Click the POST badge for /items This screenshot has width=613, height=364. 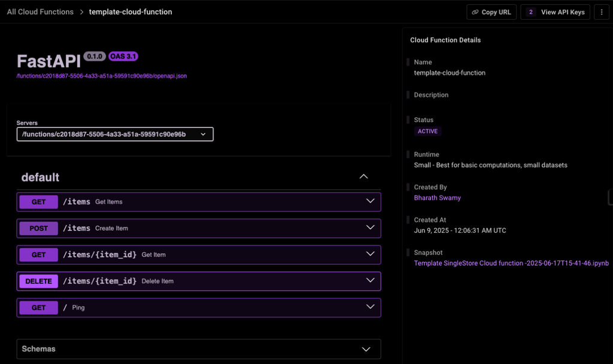tap(39, 228)
